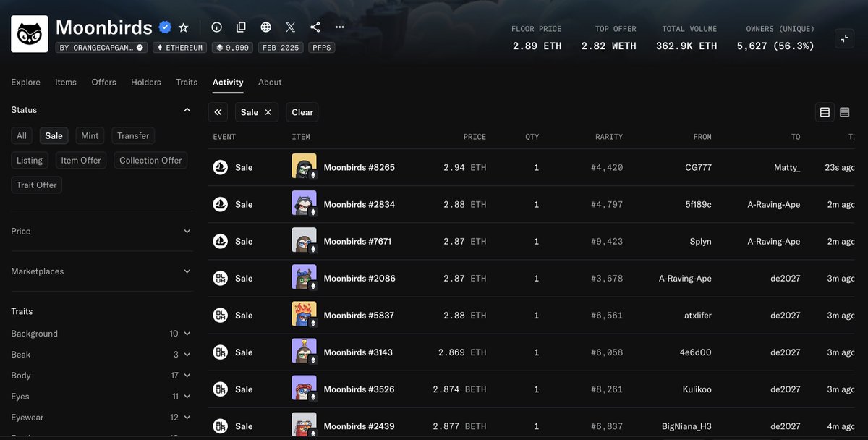Open seller Splyn's profile

click(701, 241)
